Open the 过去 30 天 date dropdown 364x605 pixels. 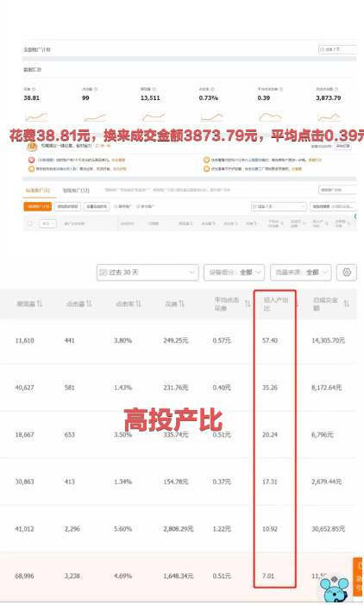coord(147,273)
